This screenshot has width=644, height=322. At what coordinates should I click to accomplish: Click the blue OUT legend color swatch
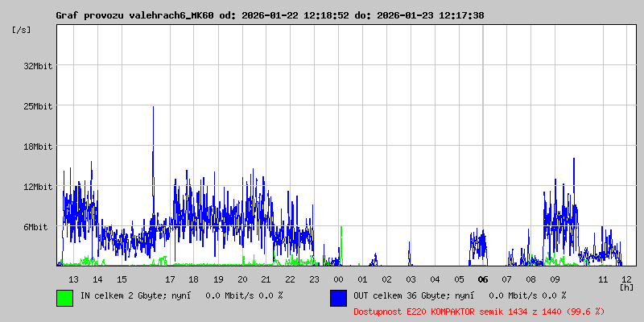pyautogui.click(x=338, y=297)
